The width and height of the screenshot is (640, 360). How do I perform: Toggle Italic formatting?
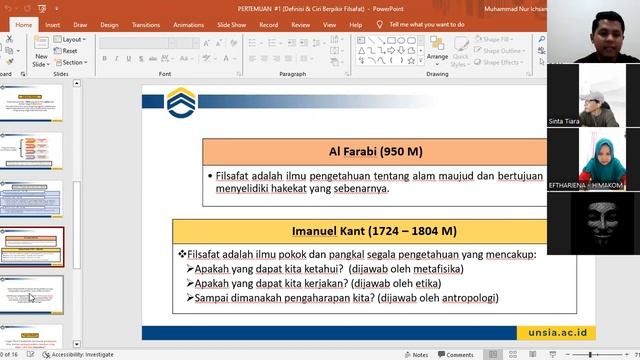coord(116,59)
